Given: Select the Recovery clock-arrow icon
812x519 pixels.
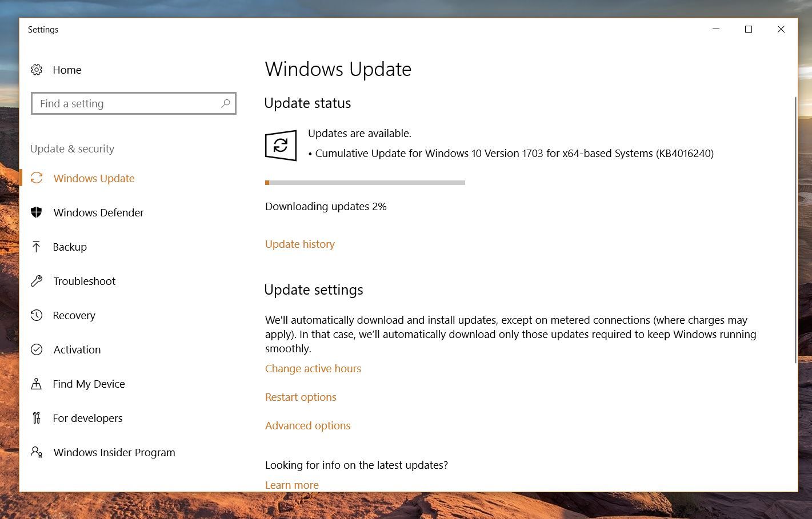Looking at the screenshot, I should (x=37, y=315).
